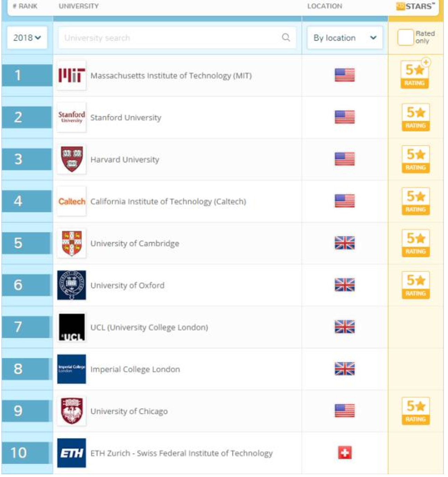448x477 pixels.
Task: Click the ETH Zurich logo
Action: [72, 453]
